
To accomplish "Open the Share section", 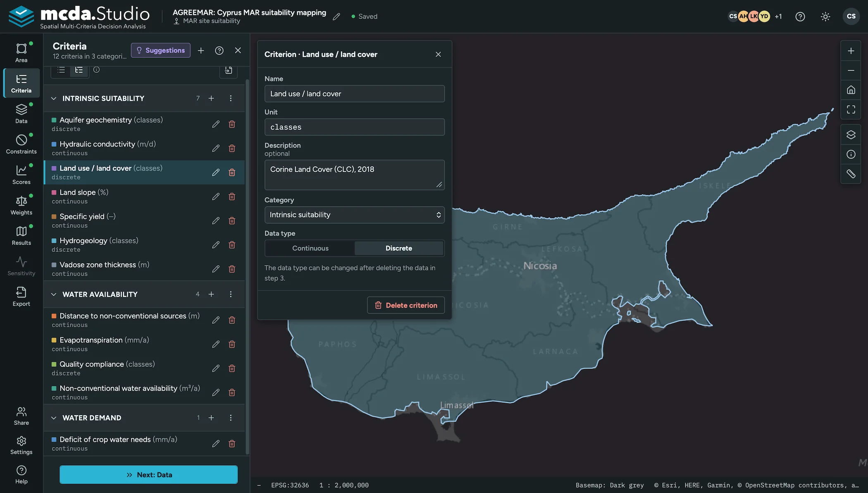I will click(21, 416).
